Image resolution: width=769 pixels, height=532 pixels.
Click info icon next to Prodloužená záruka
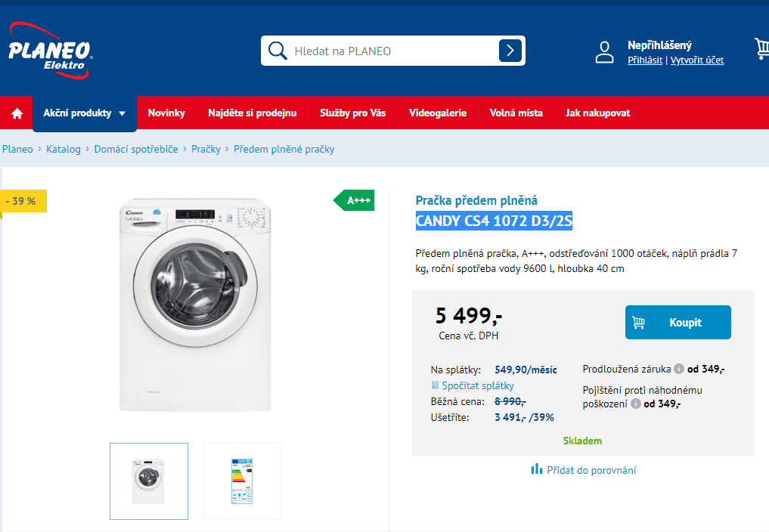click(x=679, y=369)
